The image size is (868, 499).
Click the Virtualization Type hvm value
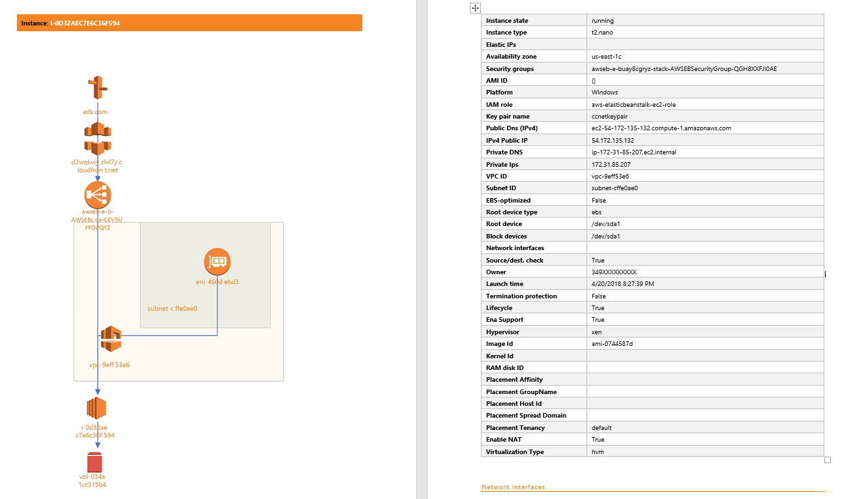[598, 452]
